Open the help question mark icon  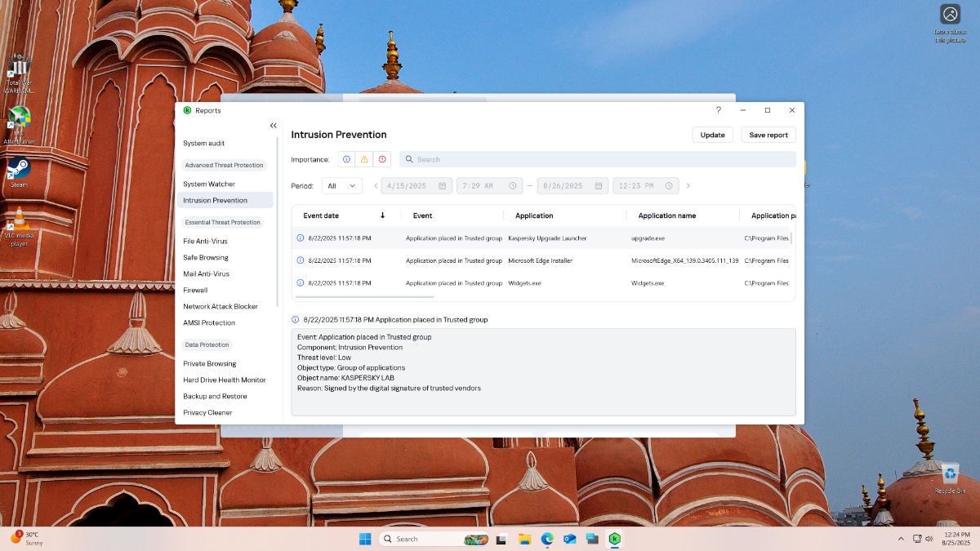coord(719,110)
